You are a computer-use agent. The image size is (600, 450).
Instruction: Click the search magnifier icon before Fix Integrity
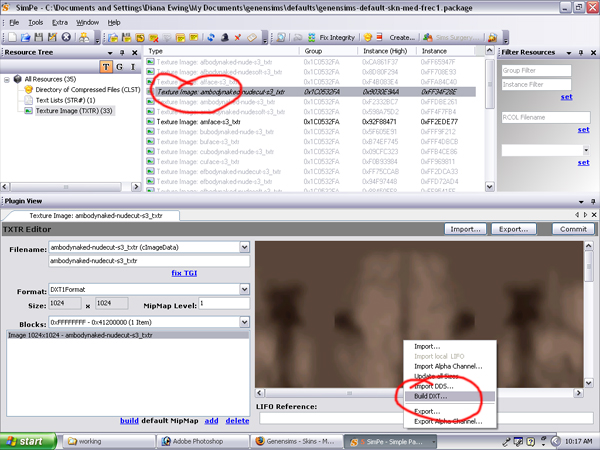point(281,37)
